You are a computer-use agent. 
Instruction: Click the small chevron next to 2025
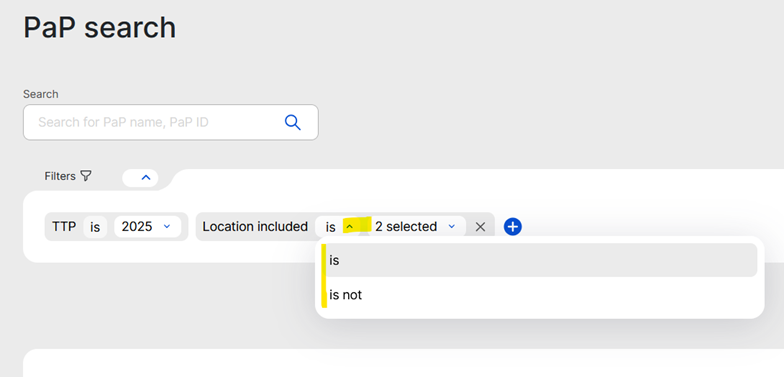(x=167, y=226)
